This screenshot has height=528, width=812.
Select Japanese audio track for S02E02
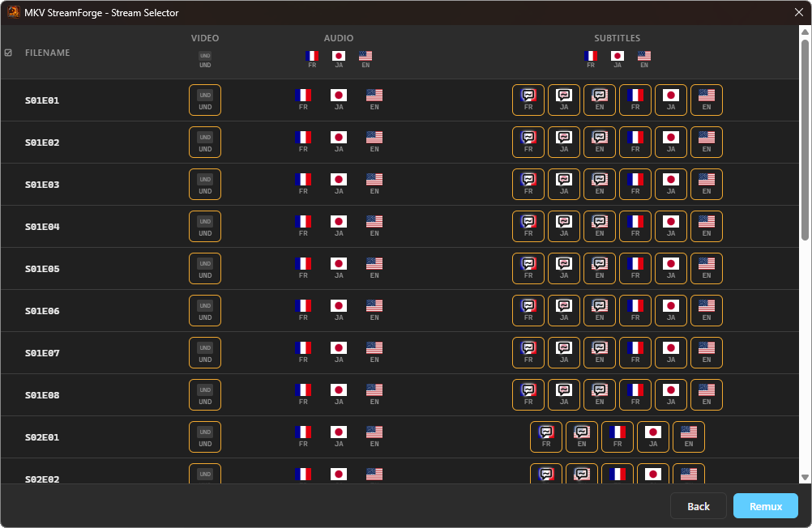(x=339, y=474)
